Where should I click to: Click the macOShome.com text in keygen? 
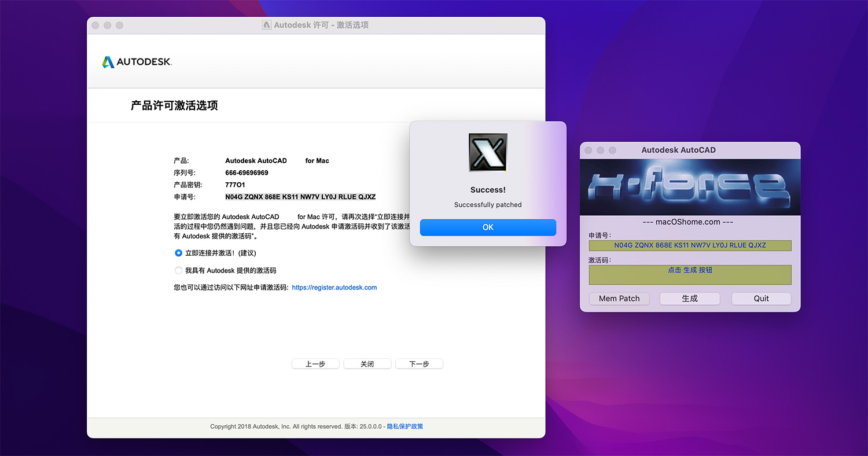click(x=688, y=222)
